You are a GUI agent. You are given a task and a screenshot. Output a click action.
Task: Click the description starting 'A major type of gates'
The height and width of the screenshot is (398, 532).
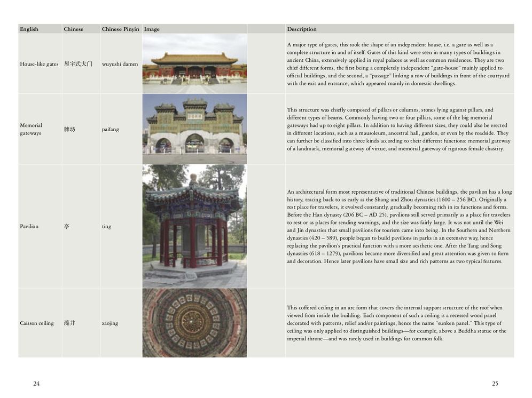click(x=398, y=63)
